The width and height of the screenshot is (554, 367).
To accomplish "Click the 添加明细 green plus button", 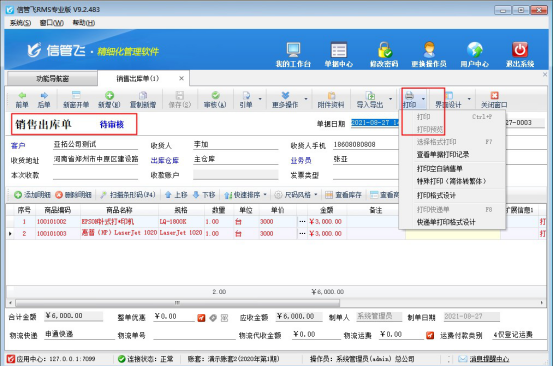I will click(x=32, y=195).
